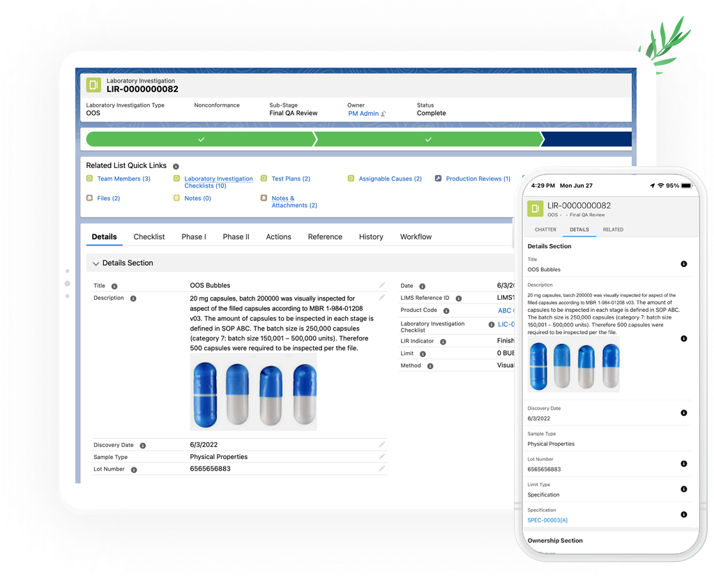The image size is (714, 588).
Task: Tap the info icon beside mobile Lot Number
Action: [683, 464]
